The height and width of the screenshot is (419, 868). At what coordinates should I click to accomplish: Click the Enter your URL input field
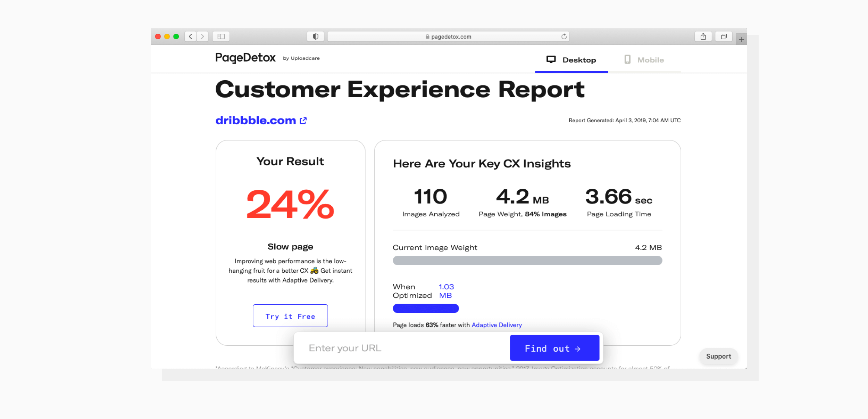click(x=402, y=348)
